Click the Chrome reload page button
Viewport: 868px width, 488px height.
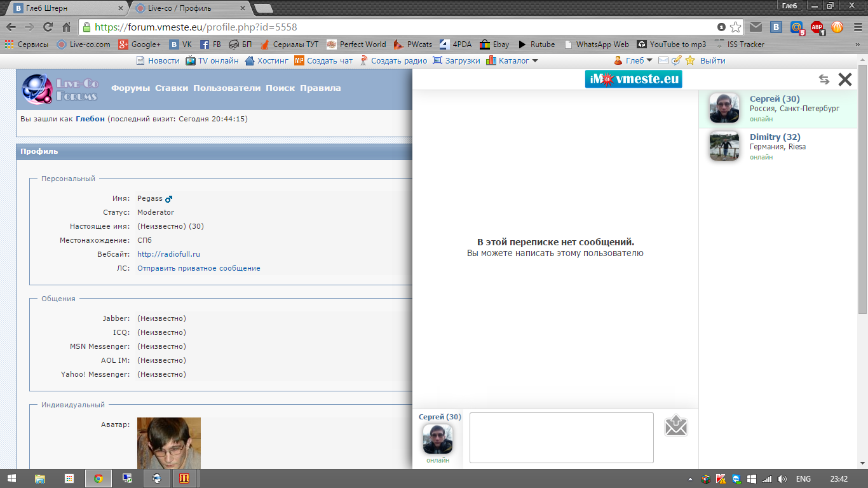(x=48, y=27)
